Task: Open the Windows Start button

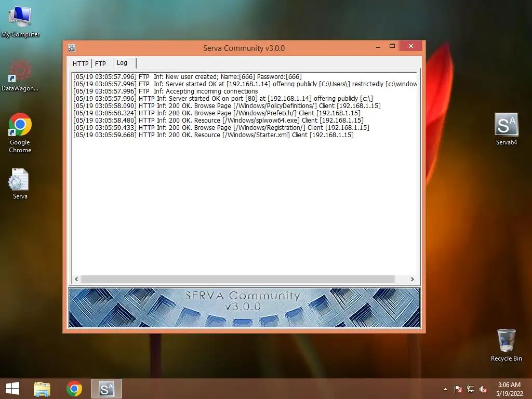Action: pyautogui.click(x=12, y=389)
